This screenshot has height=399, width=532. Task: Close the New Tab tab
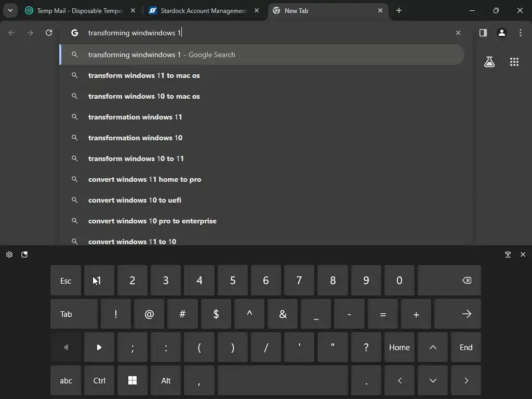380,10
